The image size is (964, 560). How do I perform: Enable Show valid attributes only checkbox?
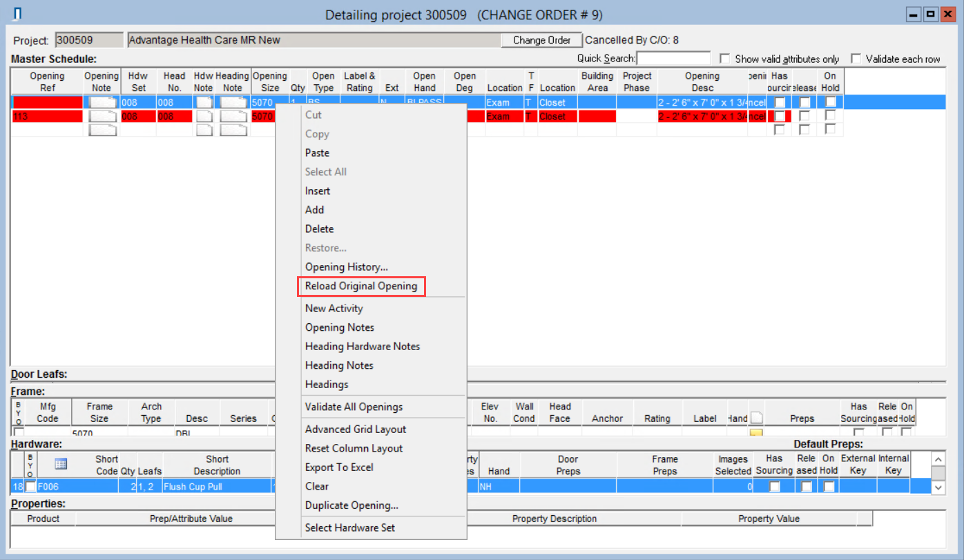pos(725,59)
